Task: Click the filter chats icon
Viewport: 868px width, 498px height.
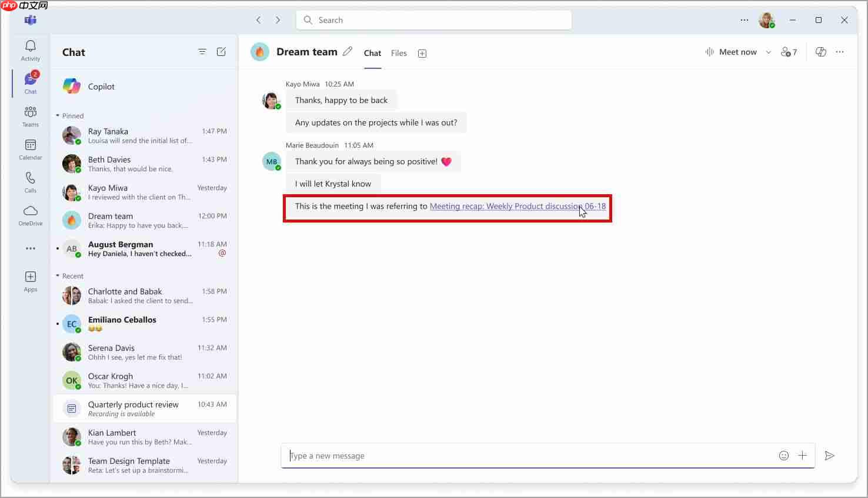Action: 202,52
